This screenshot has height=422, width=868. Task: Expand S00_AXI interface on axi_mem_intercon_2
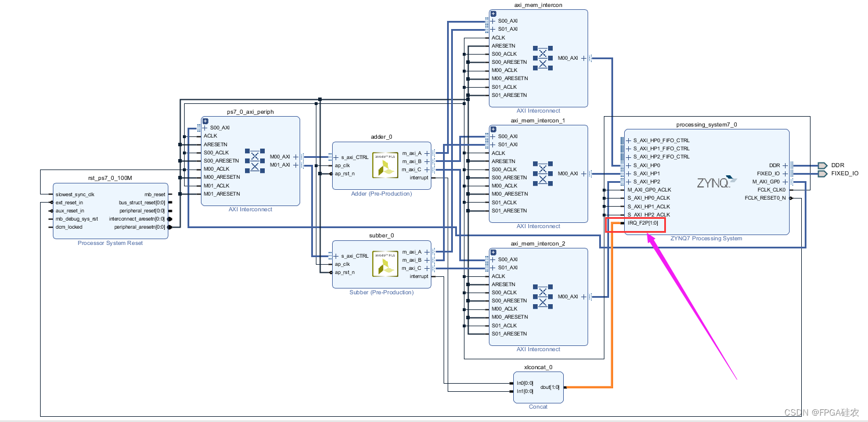point(493,259)
